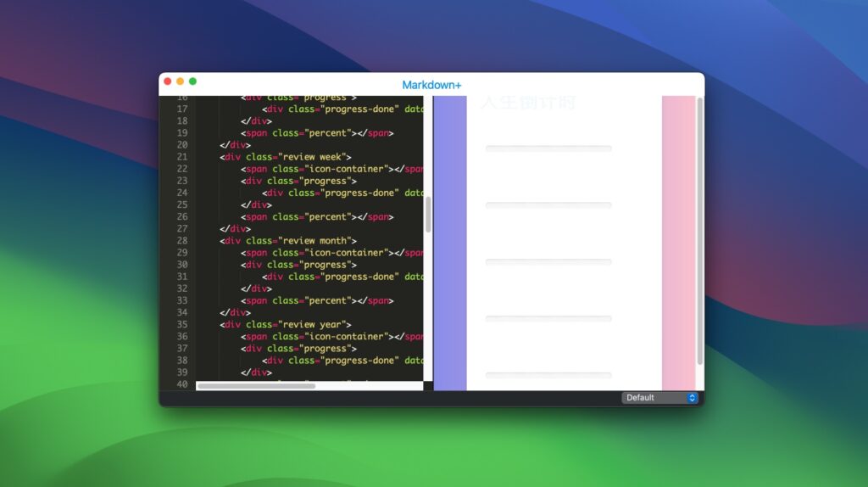Place cursor on 'review week' div line
Screen dimensions: 868x487
285,157
